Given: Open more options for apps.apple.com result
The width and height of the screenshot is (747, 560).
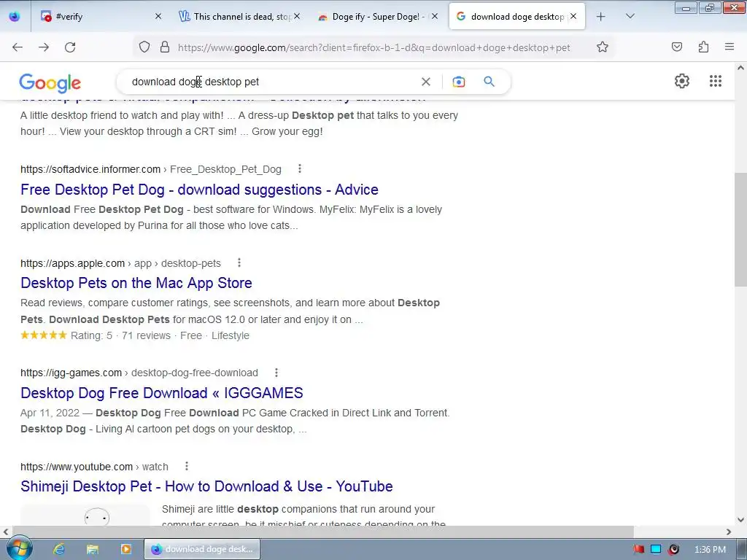Looking at the screenshot, I should 239,262.
